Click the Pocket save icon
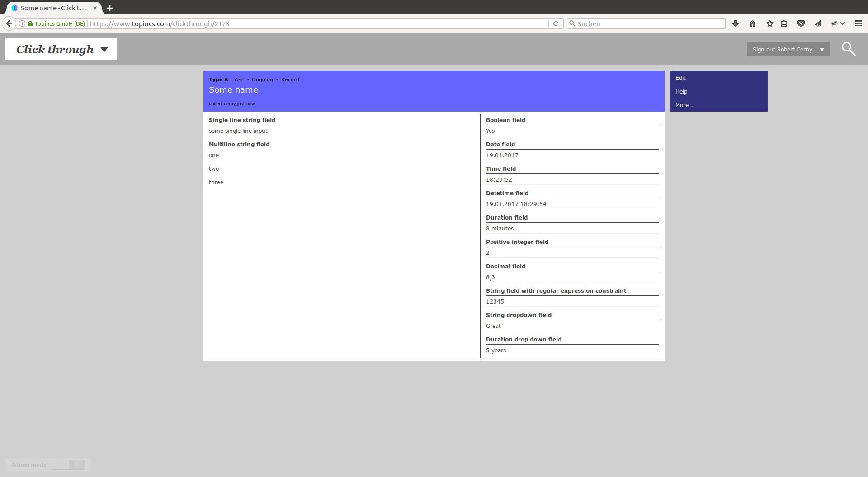 801,23
